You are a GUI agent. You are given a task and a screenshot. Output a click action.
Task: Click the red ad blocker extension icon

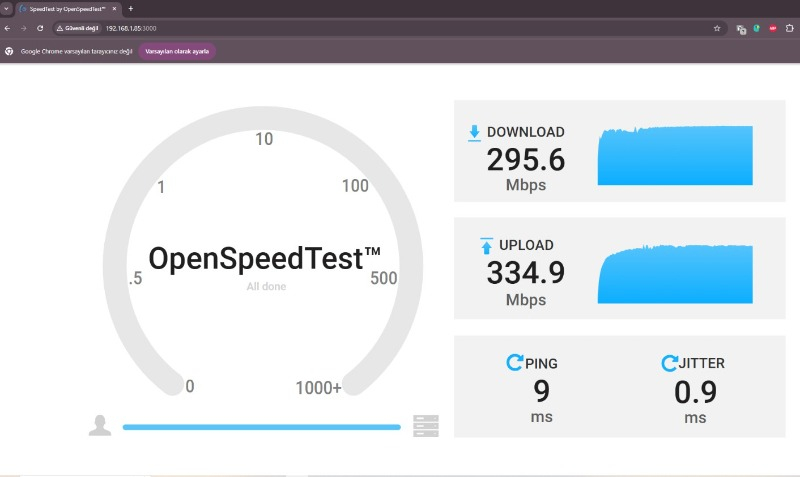773,29
